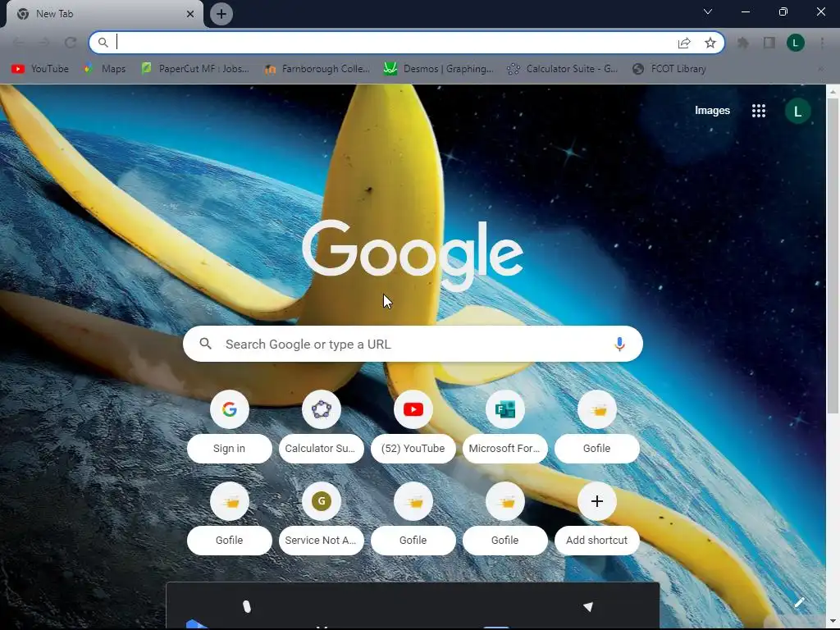Click the Chrome icon on the tab
Screen dimensions: 840x630
[23, 14]
